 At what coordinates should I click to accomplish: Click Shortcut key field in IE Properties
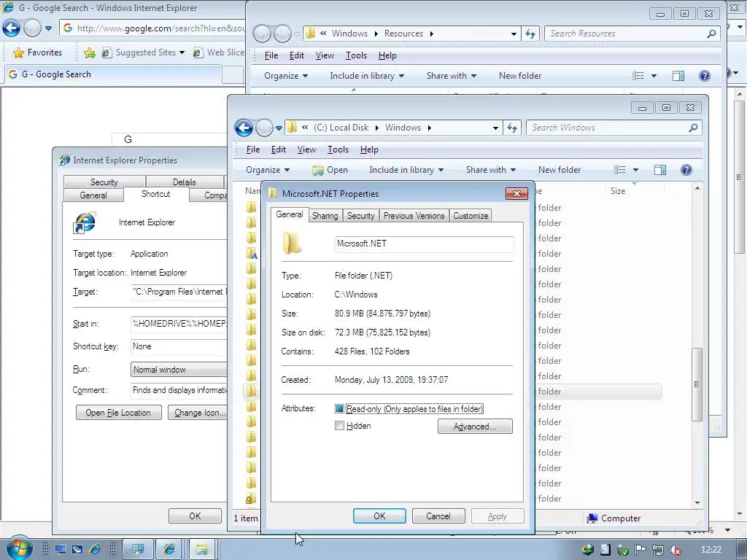(179, 346)
